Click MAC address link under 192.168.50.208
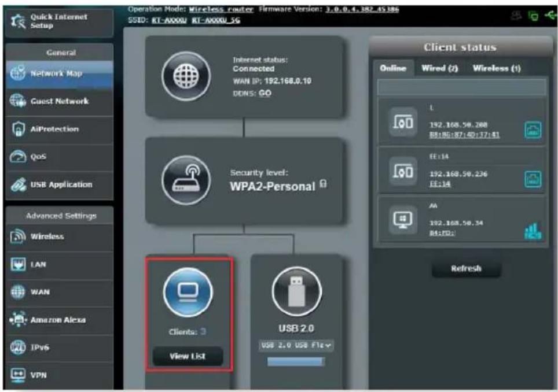 (464, 135)
